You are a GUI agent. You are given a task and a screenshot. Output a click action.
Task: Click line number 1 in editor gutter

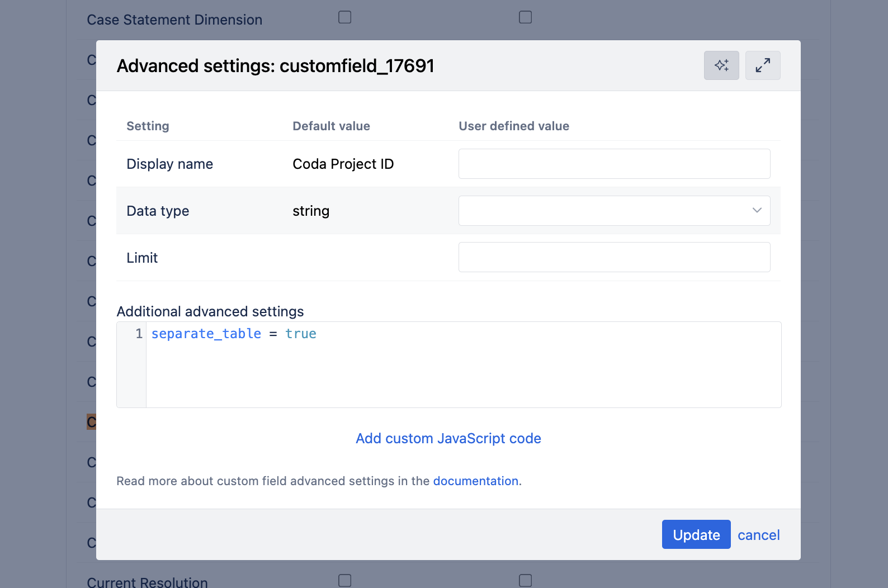pyautogui.click(x=139, y=334)
